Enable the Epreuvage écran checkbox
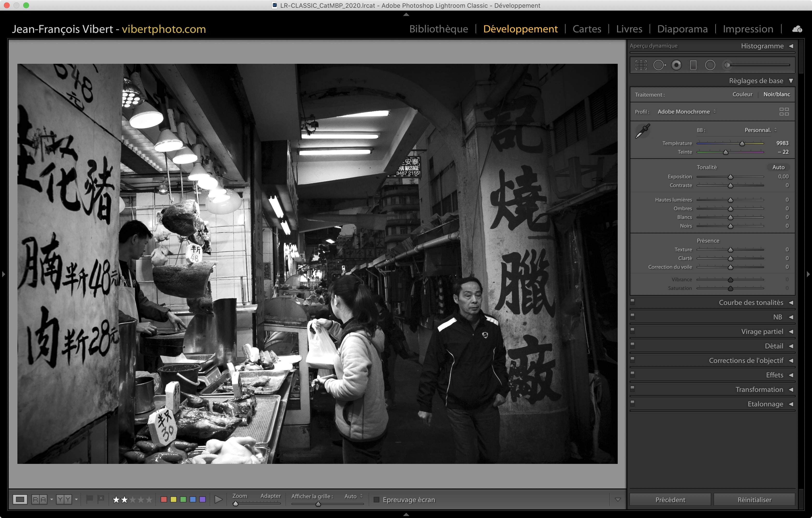 377,499
